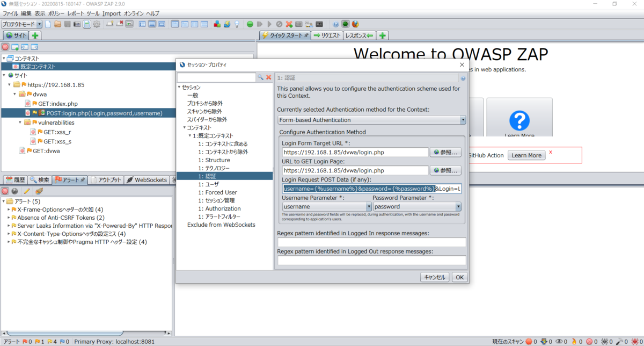The height and width of the screenshot is (346, 644).
Task: Open the Options gear icon in toolbar
Action: tap(97, 24)
